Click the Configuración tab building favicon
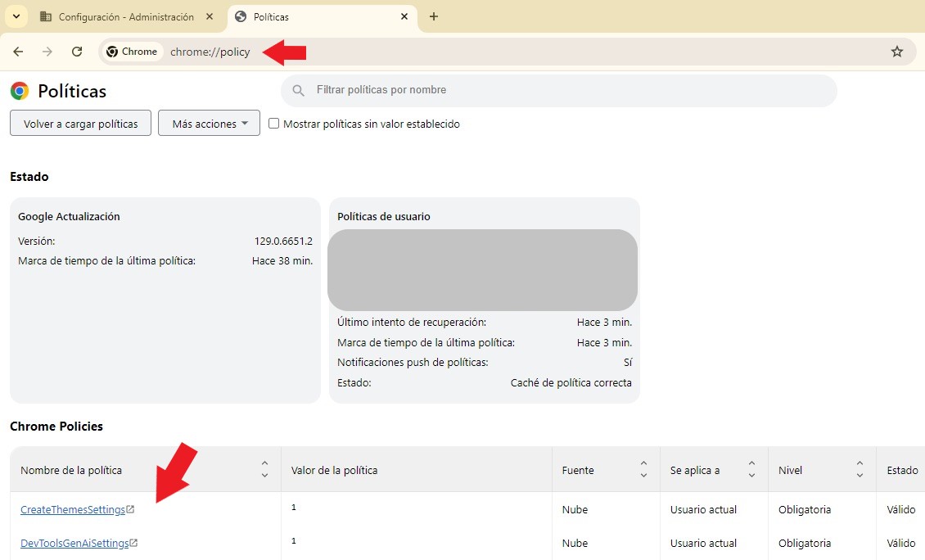This screenshot has width=925, height=560. click(45, 16)
